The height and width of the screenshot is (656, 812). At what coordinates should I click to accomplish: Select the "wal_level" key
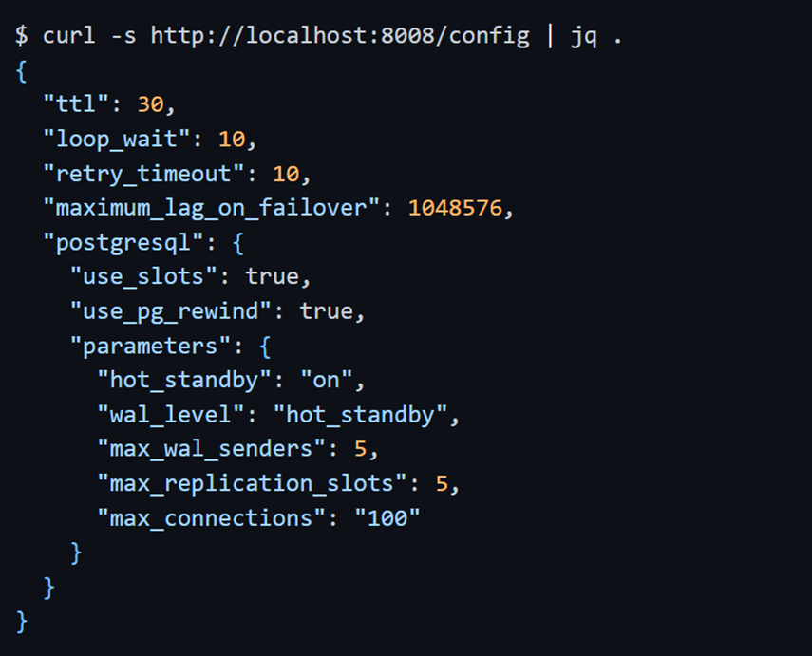point(171,414)
